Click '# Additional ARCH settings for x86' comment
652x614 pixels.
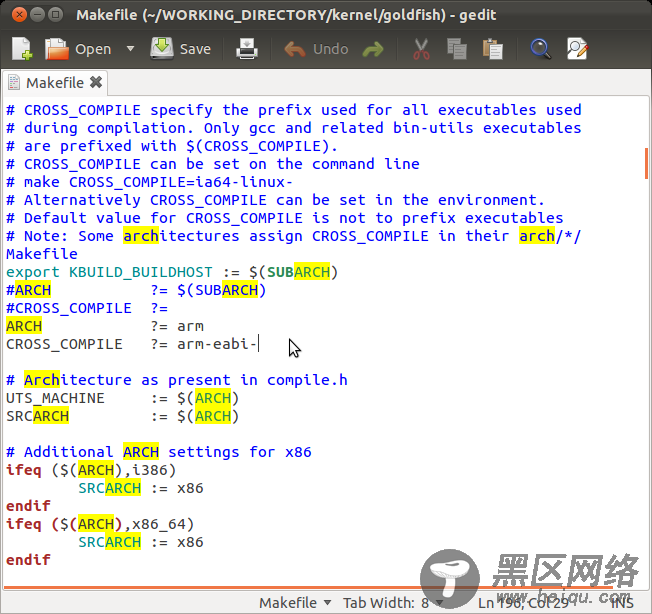[x=159, y=452]
